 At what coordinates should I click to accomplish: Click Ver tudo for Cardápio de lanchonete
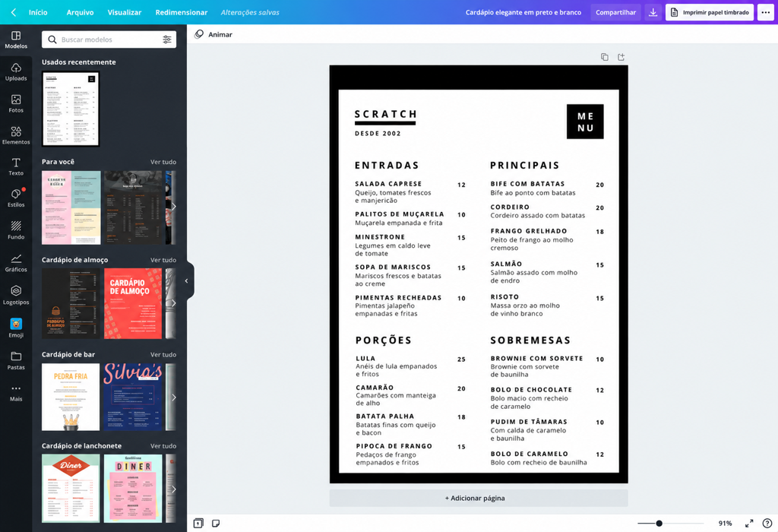pyautogui.click(x=163, y=446)
